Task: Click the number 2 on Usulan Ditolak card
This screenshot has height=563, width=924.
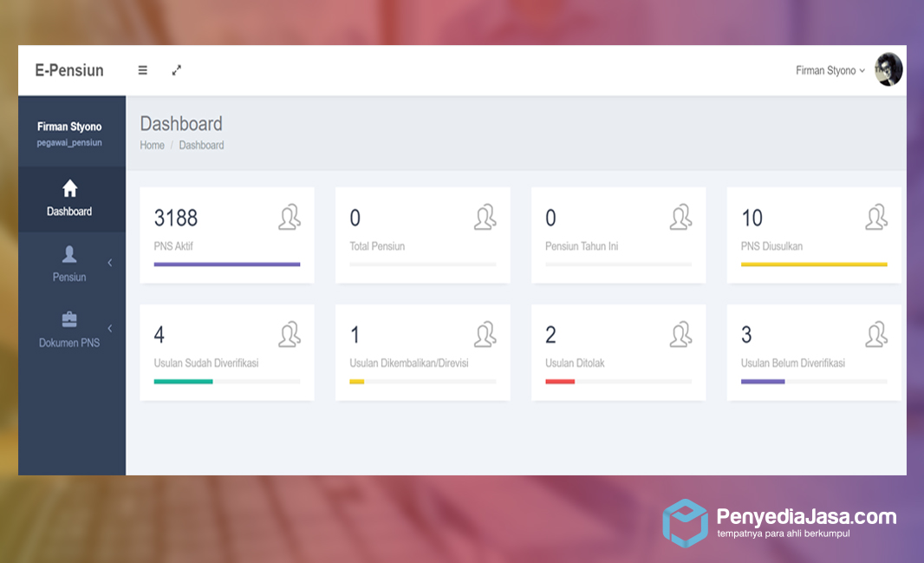Action: [550, 335]
